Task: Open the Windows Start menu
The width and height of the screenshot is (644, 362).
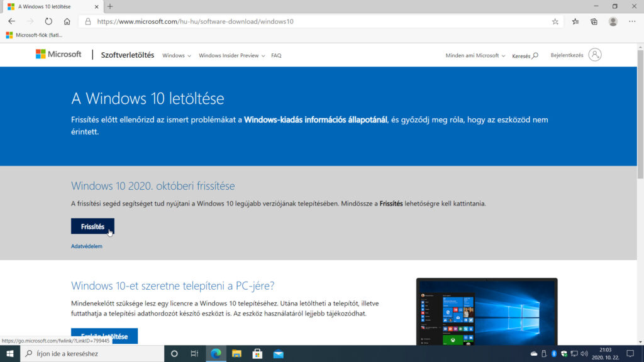Action: pyautogui.click(x=10, y=353)
